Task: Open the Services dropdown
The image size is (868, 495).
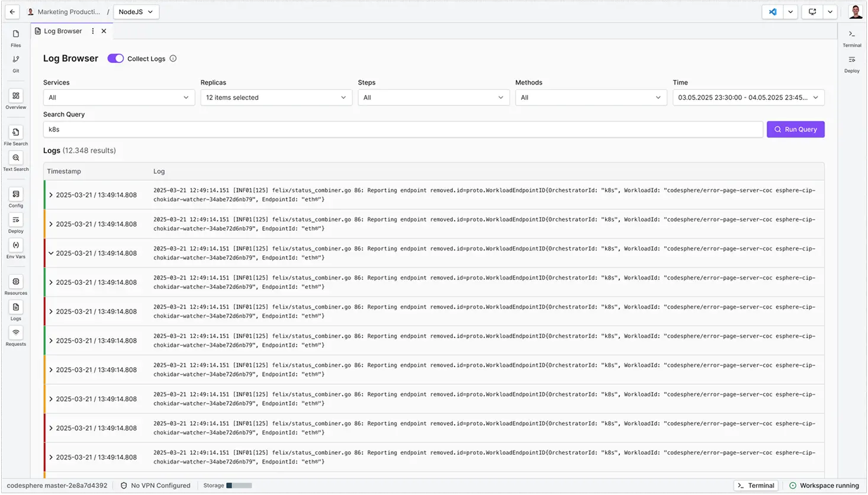Action: tap(119, 98)
